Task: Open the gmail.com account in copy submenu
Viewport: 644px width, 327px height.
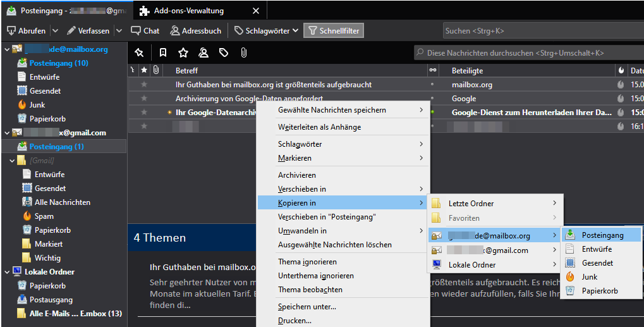Action: [x=495, y=250]
